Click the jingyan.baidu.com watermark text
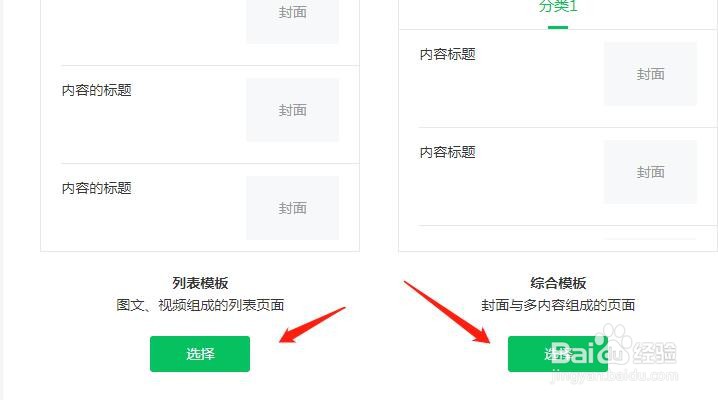This screenshot has height=400, width=718. coord(614,376)
